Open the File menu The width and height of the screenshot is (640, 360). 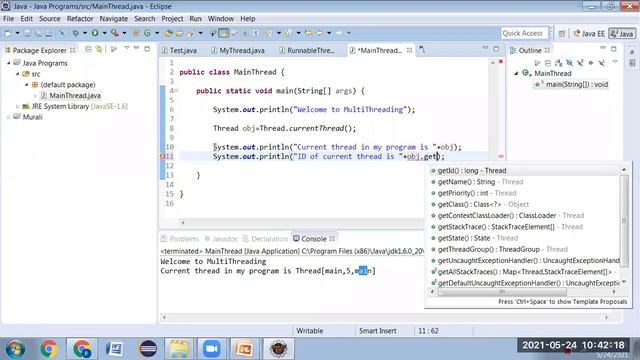coord(8,19)
